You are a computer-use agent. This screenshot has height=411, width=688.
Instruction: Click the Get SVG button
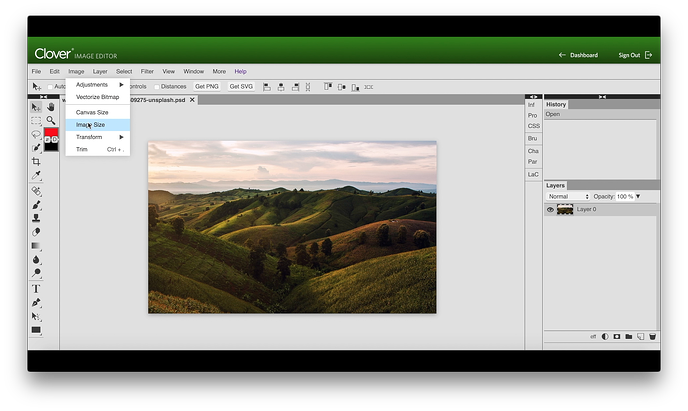(241, 87)
